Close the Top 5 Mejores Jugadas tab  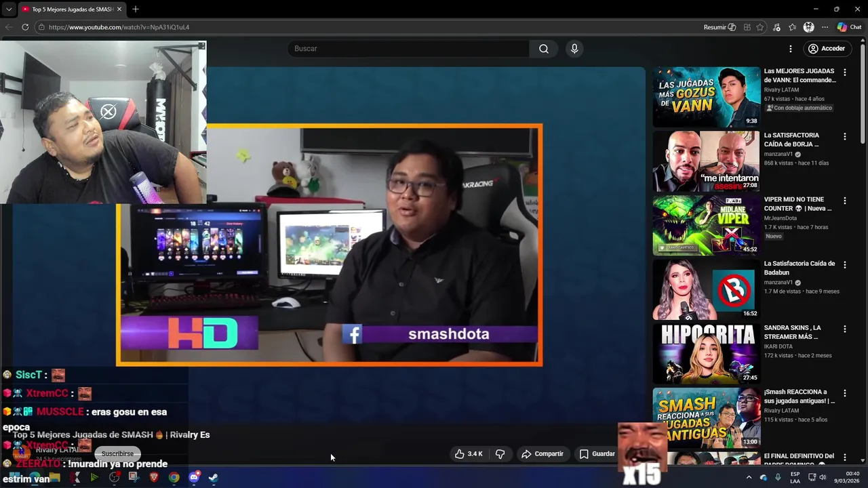pos(119,9)
